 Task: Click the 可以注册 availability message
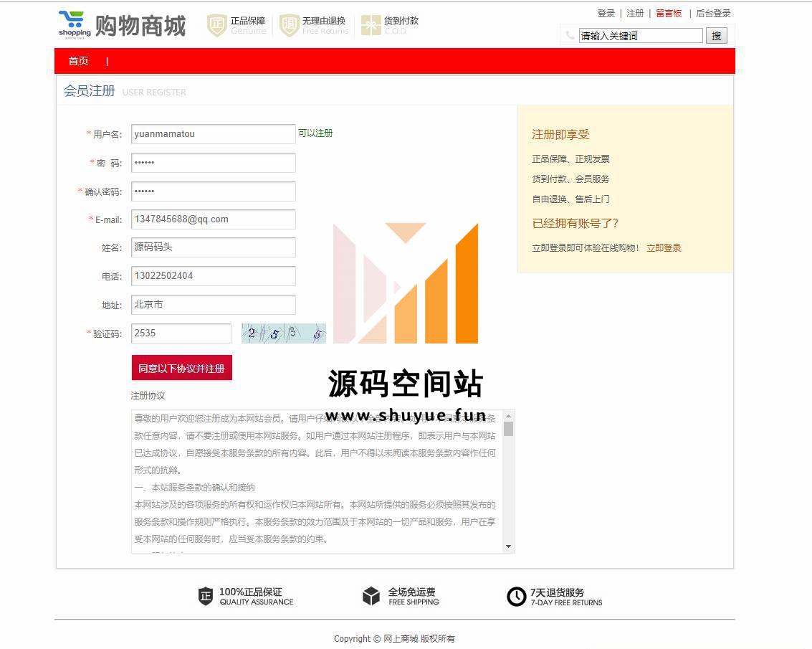315,133
